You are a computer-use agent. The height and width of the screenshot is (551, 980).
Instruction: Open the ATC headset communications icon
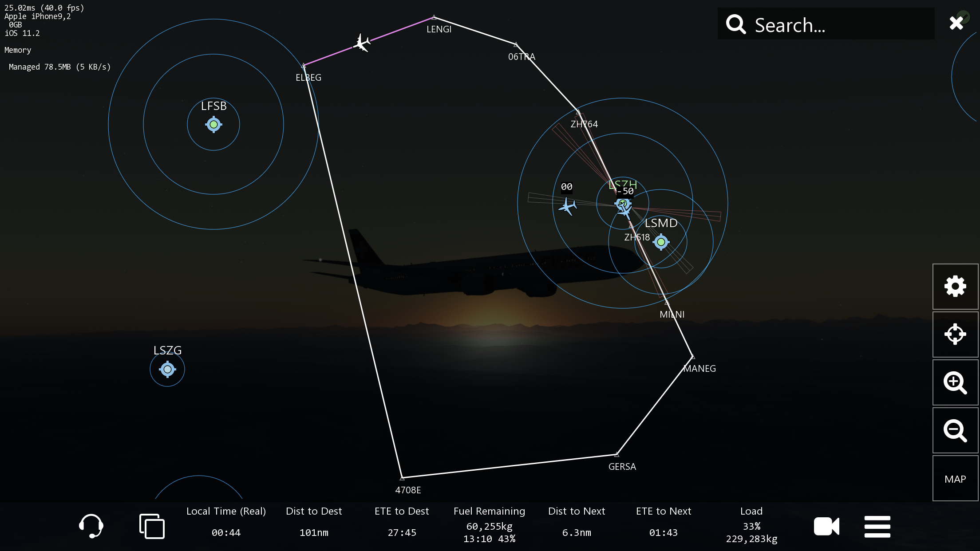pos(91,526)
